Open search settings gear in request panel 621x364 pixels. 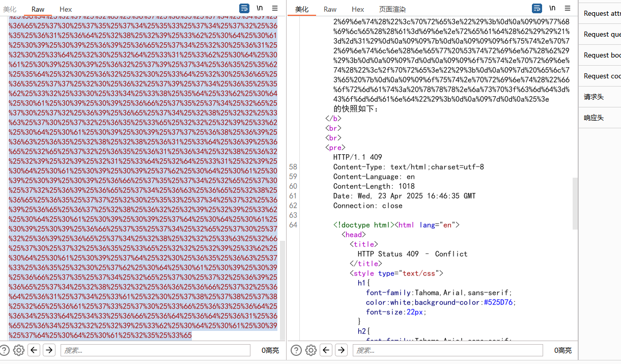19,350
